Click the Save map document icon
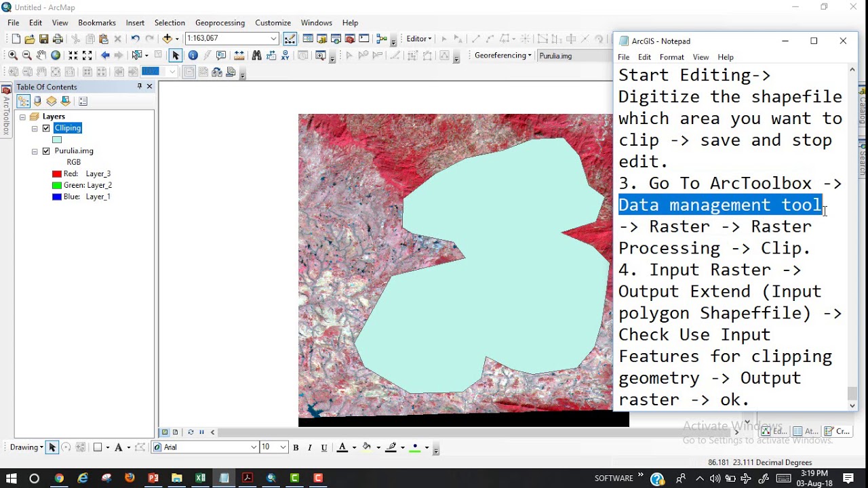The image size is (868, 488). point(44,39)
